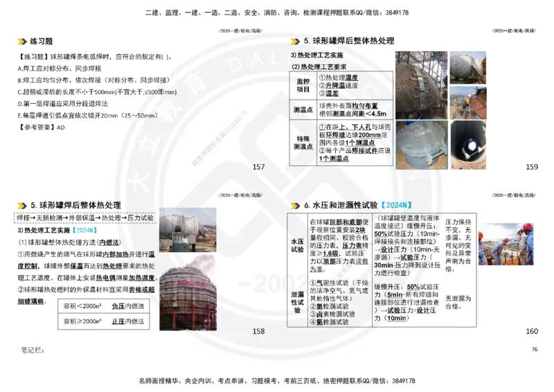
Task: Select the 【参考答案】AD line
Action: 41,127
